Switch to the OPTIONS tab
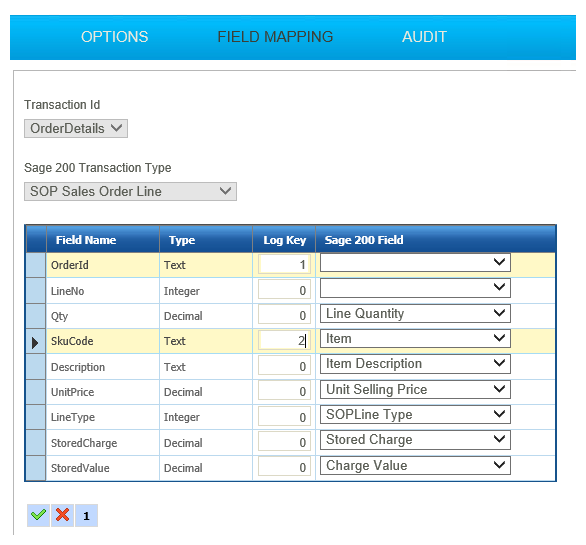Viewport: 586px width, 545px height. click(x=115, y=37)
